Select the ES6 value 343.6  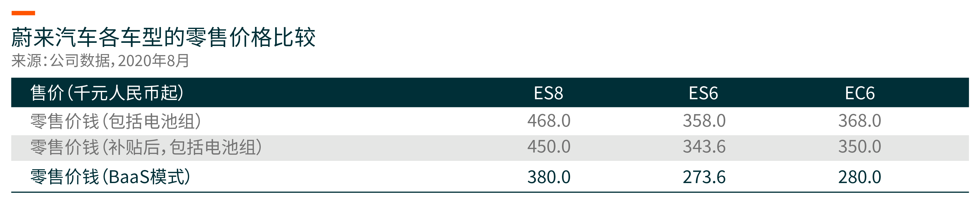click(x=704, y=147)
